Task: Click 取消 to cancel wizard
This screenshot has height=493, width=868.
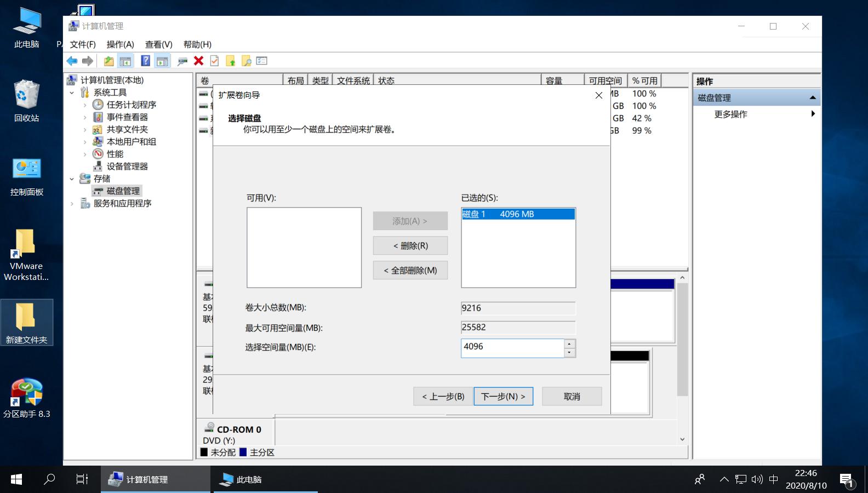Action: click(x=572, y=397)
